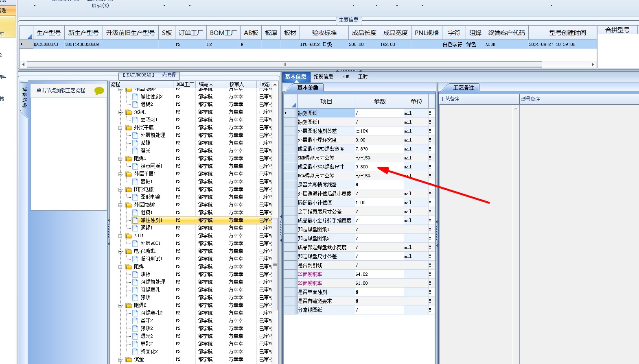Screen dimensions: 639x364
Task: Select the 工艺备注 tab
Action: coord(464,87)
